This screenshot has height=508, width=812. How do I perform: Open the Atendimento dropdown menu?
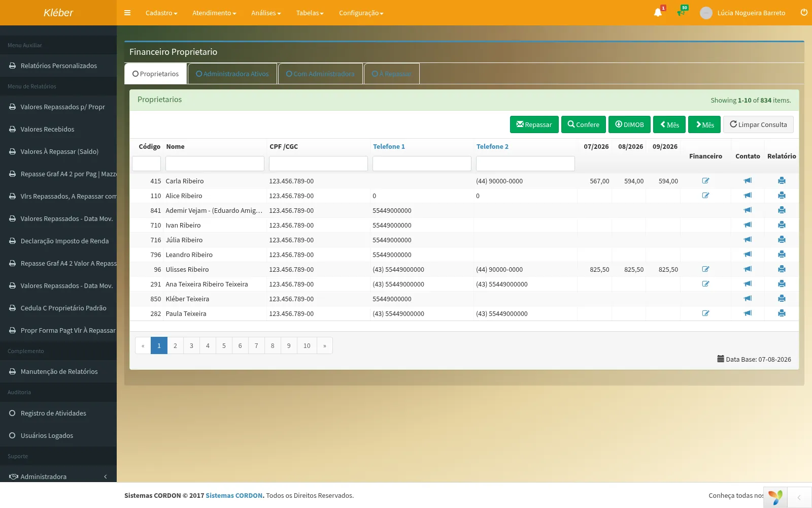coord(214,13)
